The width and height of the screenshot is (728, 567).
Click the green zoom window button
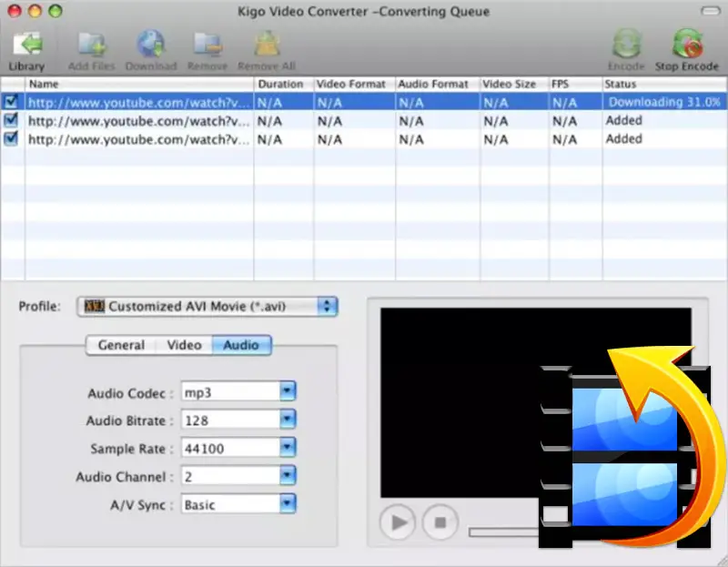(56, 11)
